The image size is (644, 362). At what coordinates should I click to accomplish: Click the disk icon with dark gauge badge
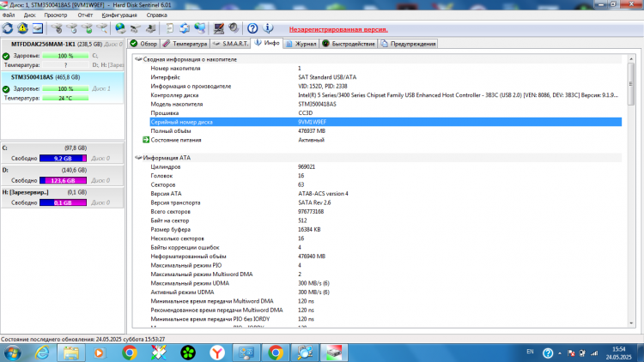tap(57, 28)
